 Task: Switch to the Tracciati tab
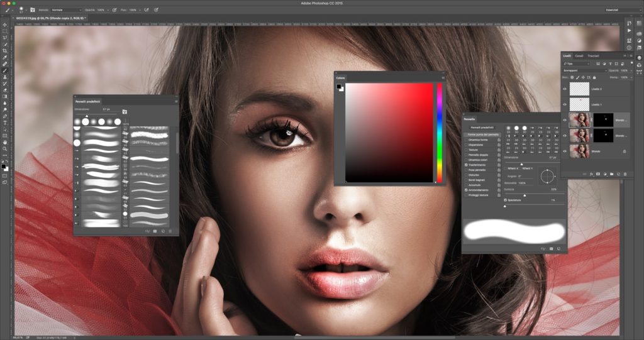(x=593, y=56)
